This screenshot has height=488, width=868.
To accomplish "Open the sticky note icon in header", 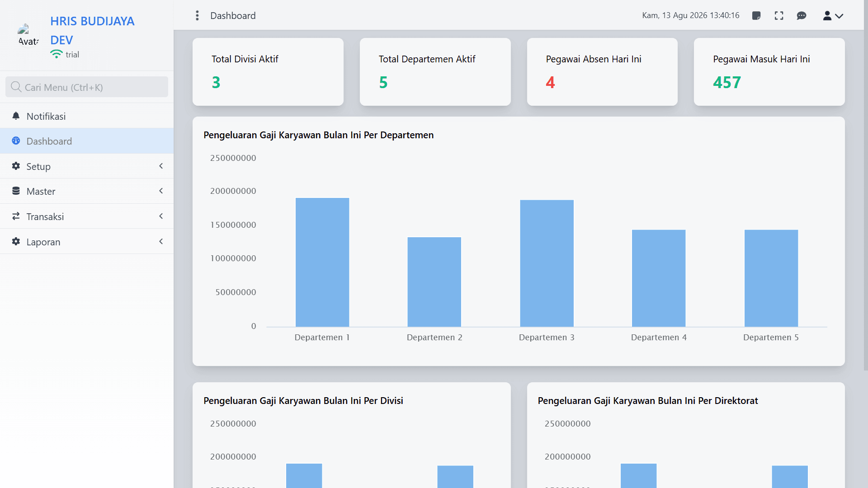I will [756, 16].
